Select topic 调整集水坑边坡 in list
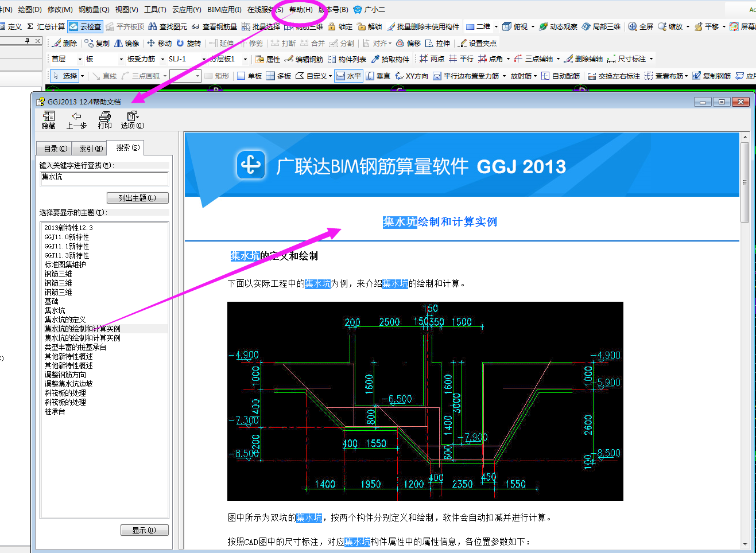 pos(68,384)
